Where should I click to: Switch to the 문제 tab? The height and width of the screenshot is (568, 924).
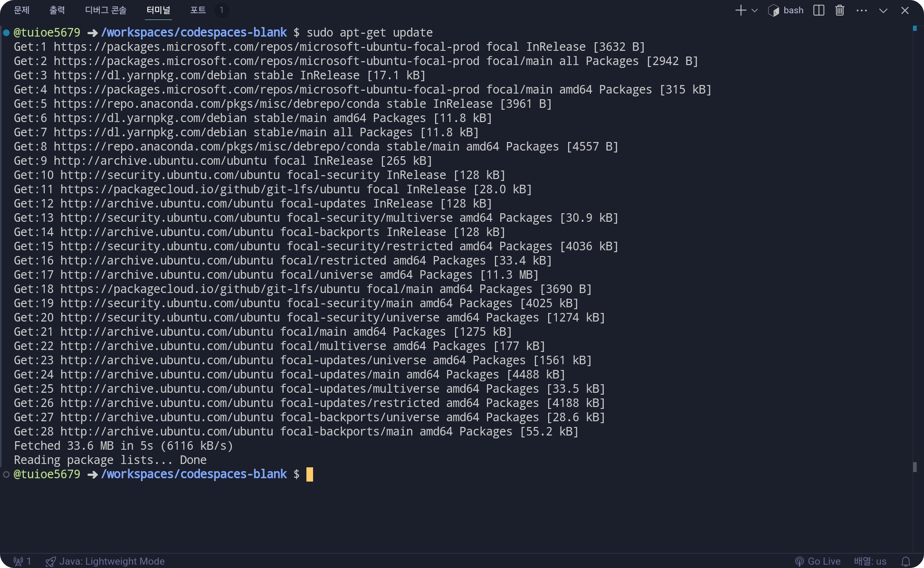pos(22,10)
